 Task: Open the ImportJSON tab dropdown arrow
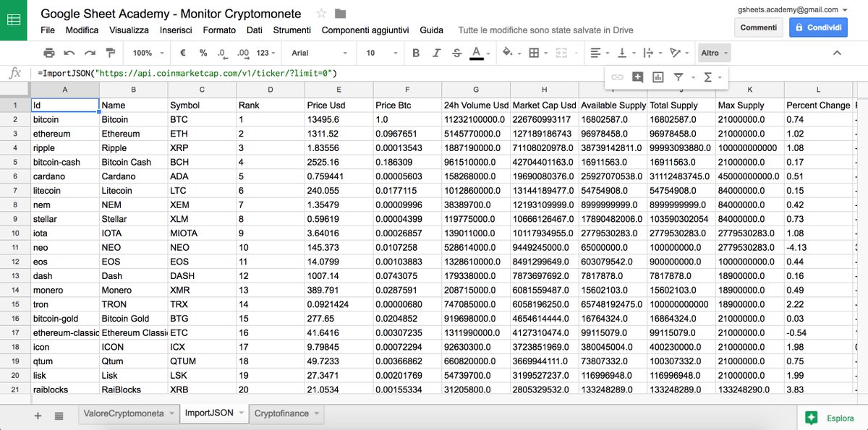(x=240, y=413)
